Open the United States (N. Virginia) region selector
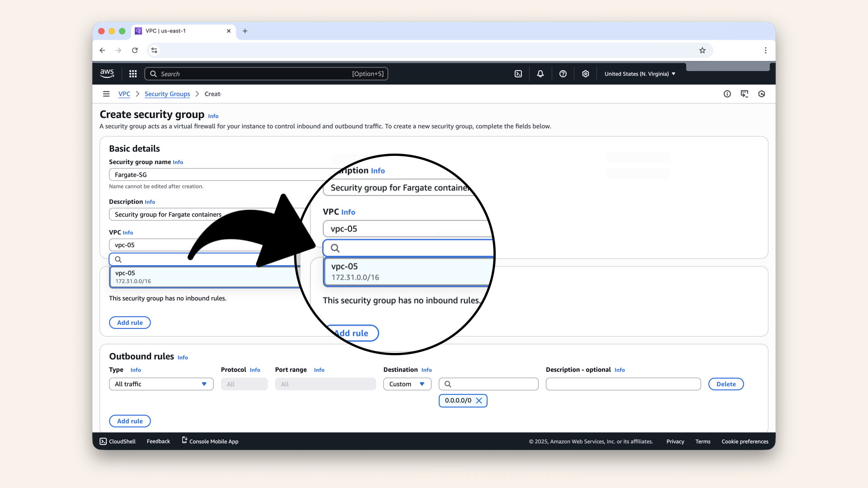The height and width of the screenshot is (488, 868). tap(639, 74)
